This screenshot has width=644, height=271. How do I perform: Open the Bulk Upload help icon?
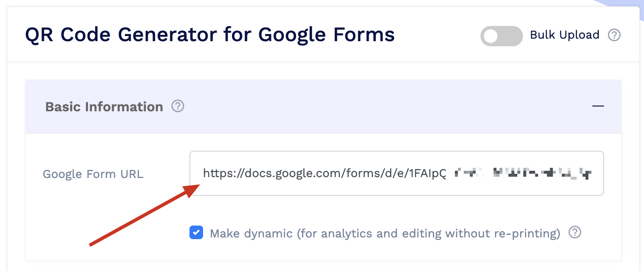coord(614,35)
